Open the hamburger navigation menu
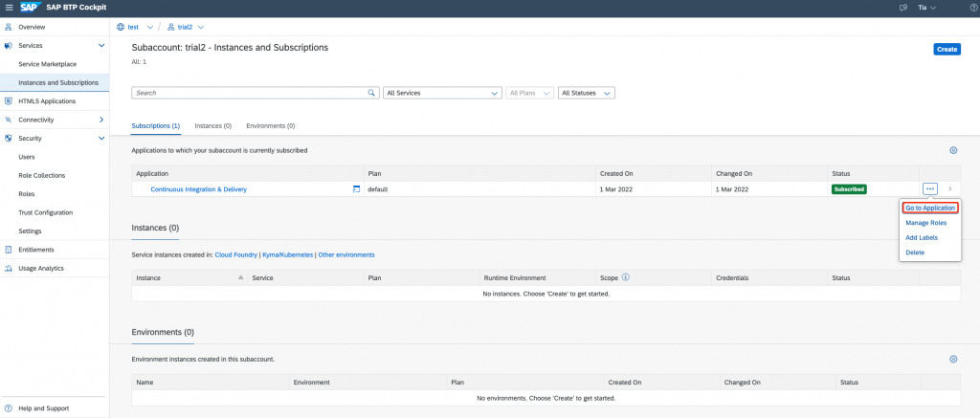The image size is (980, 418). coord(9,8)
